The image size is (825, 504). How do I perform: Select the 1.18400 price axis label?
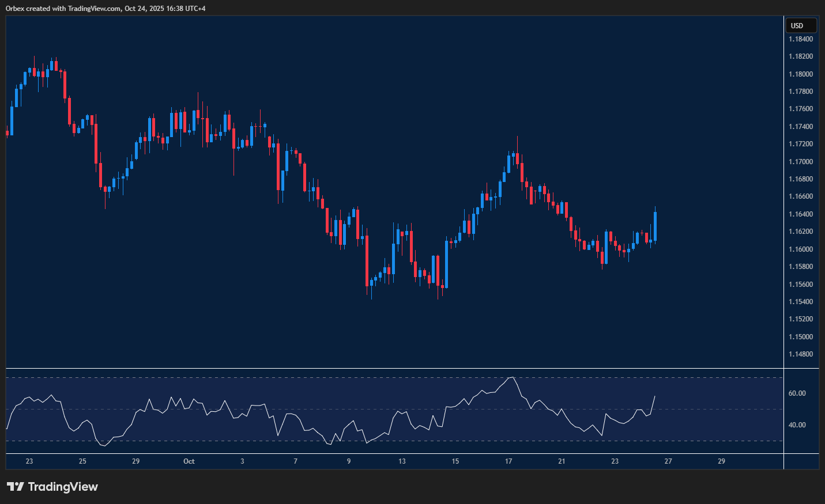point(801,39)
